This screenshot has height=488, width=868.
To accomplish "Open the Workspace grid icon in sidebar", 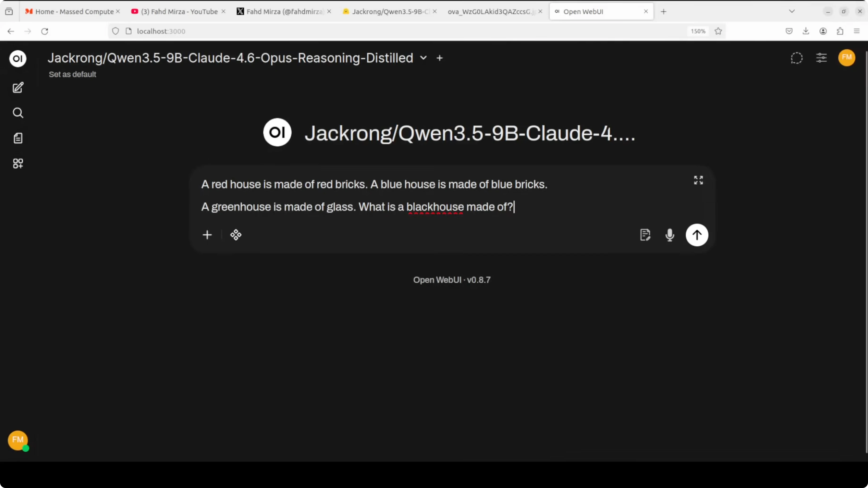I will pos(18,164).
